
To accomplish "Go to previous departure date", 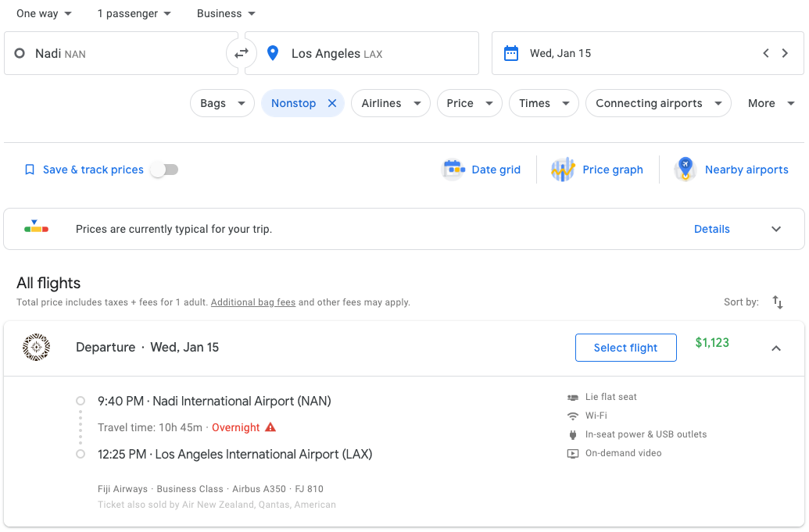I will [766, 53].
